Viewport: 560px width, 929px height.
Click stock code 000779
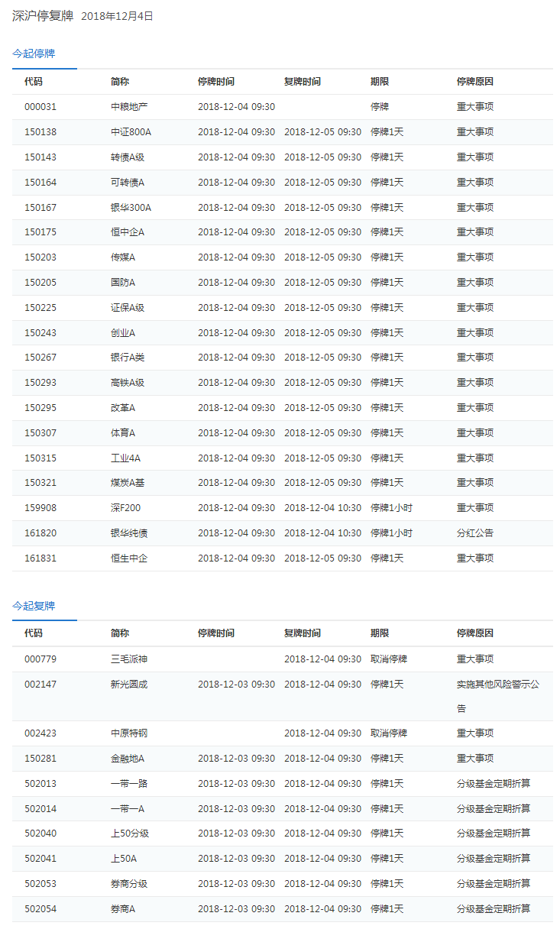[40, 659]
